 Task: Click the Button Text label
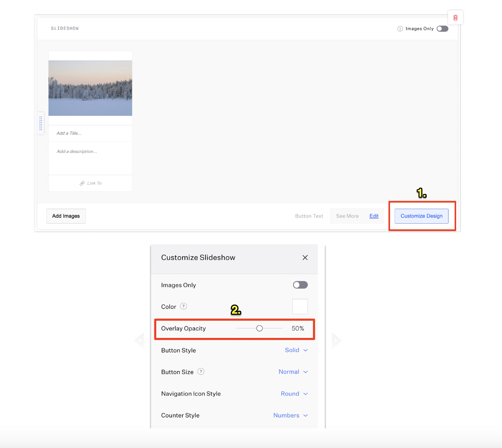pos(309,216)
